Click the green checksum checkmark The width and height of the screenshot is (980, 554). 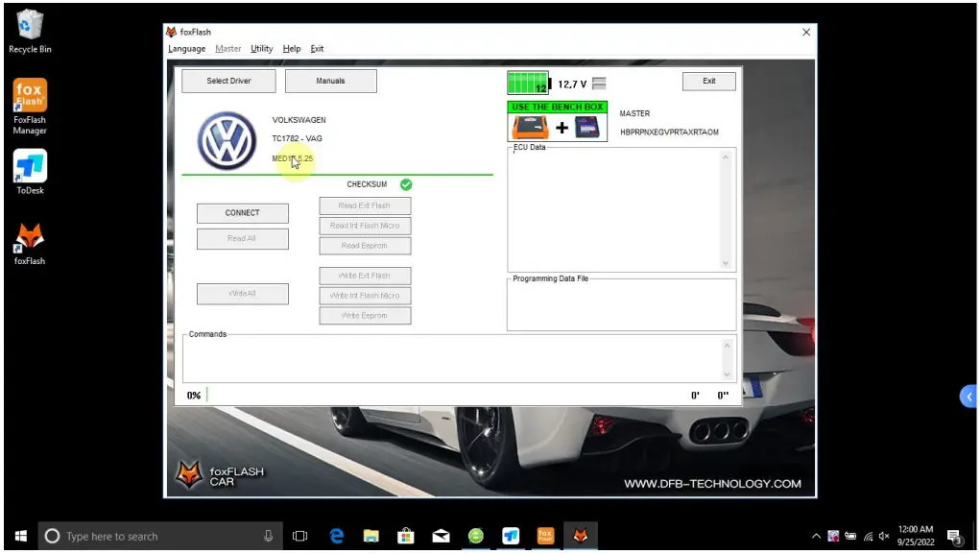405,183
